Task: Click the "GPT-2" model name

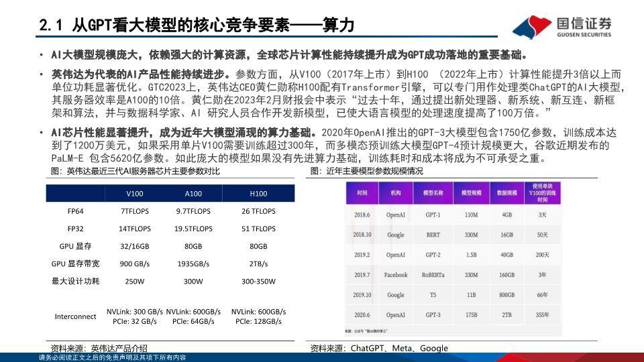Action: (x=433, y=255)
